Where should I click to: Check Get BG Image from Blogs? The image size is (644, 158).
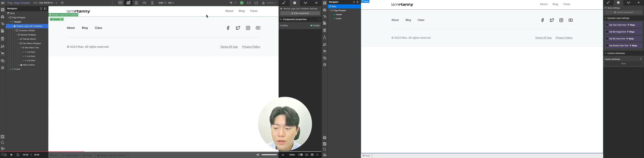tap(607, 32)
